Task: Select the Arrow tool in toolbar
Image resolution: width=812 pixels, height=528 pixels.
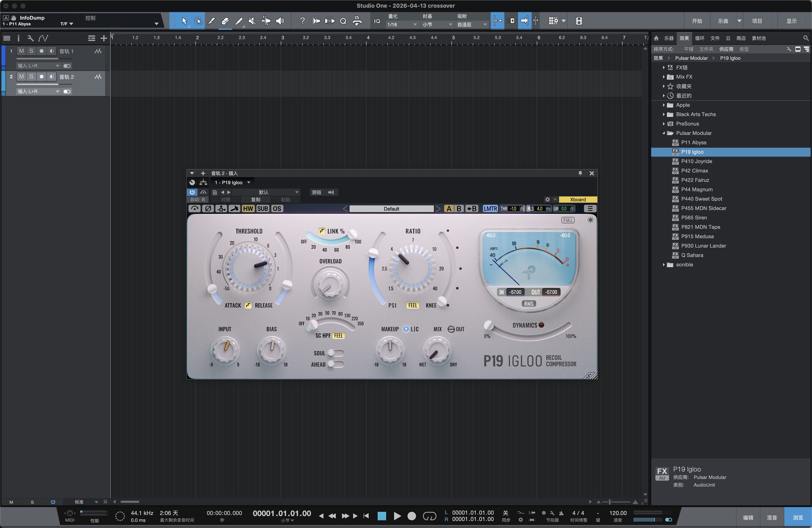Action: click(184, 21)
